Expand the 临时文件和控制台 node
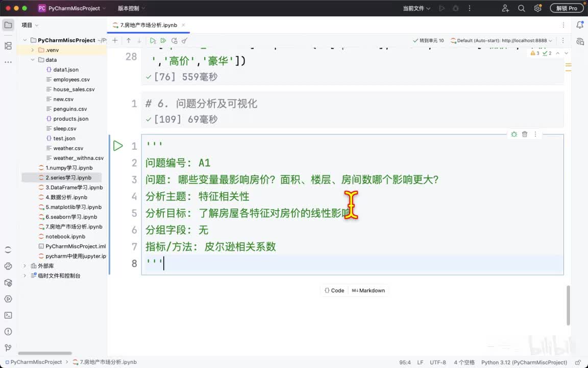Screen dimensions: 588x368 coord(25,275)
